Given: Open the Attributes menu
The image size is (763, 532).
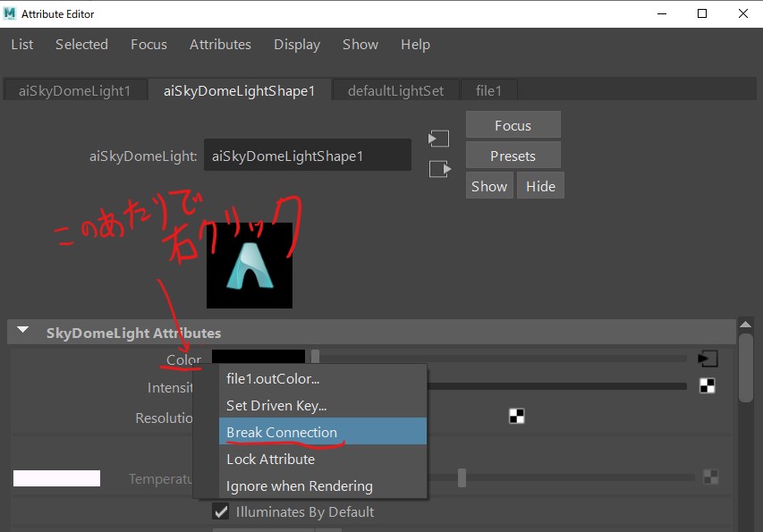Looking at the screenshot, I should pyautogui.click(x=220, y=44).
